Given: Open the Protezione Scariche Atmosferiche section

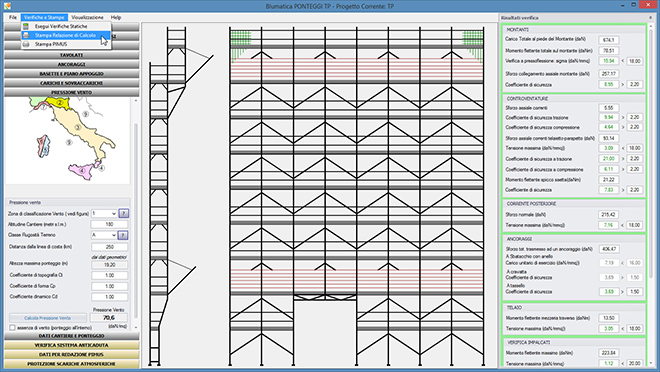Looking at the screenshot, I should pyautogui.click(x=72, y=364).
